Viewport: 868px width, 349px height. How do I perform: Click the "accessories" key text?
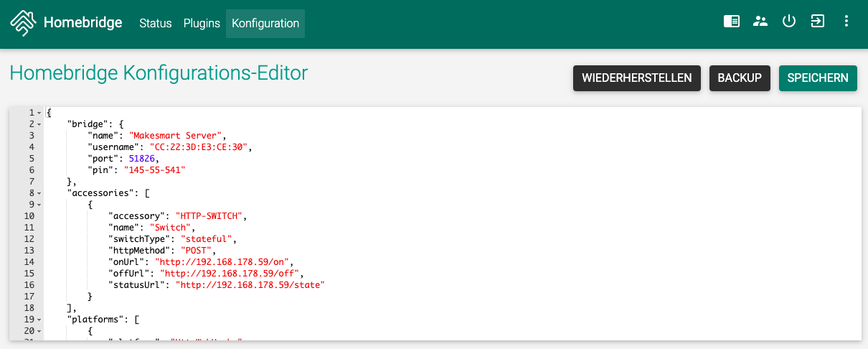coord(100,192)
